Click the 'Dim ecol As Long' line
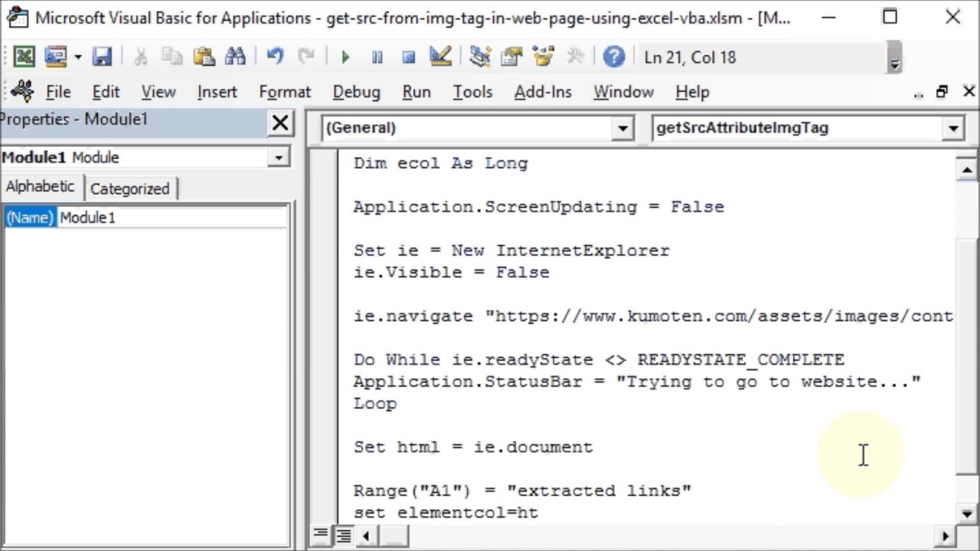 440,163
